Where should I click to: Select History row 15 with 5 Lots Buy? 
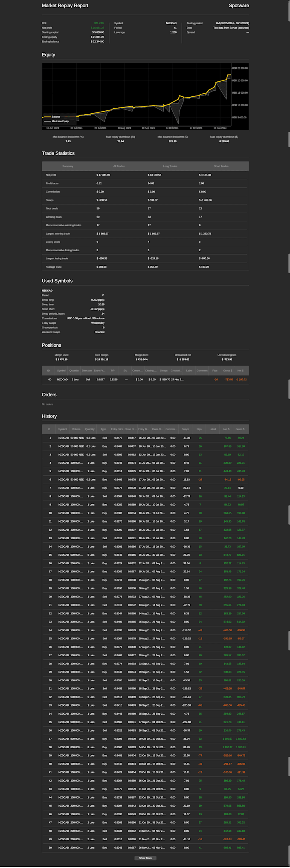[x=145, y=555]
